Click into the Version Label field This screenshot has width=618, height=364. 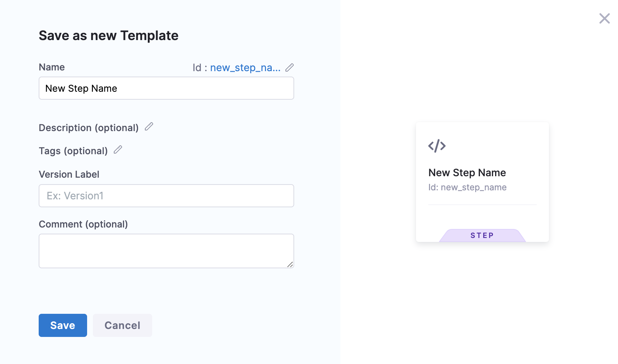pyautogui.click(x=166, y=196)
